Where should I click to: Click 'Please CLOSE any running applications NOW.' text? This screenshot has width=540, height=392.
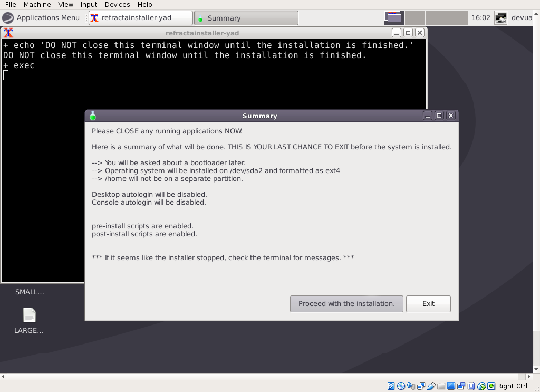(167, 131)
